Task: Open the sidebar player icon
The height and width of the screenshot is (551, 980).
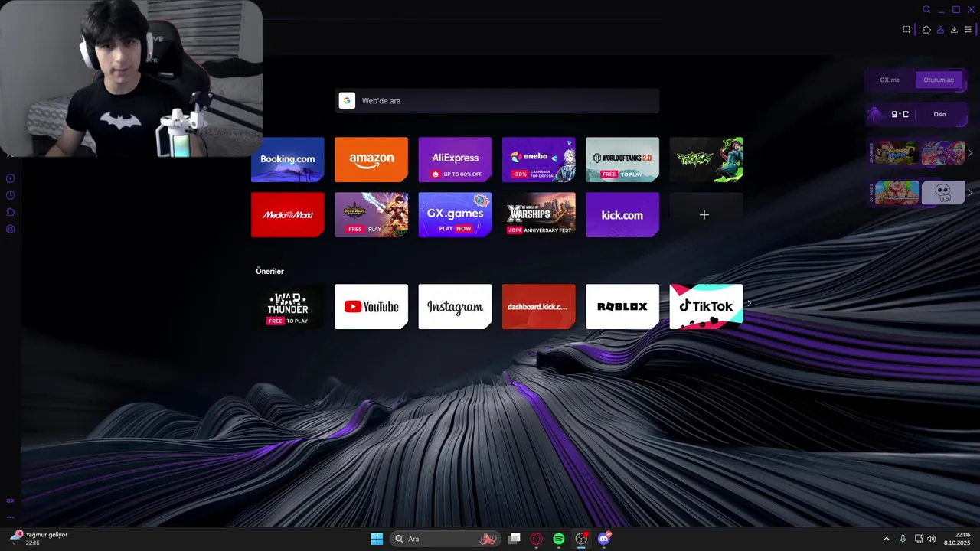Action: (x=11, y=178)
